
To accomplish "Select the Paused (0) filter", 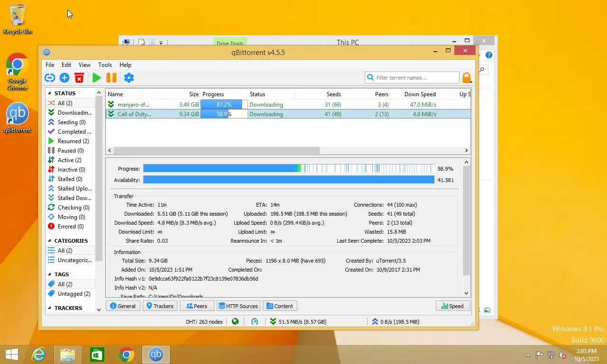I will click(x=70, y=151).
